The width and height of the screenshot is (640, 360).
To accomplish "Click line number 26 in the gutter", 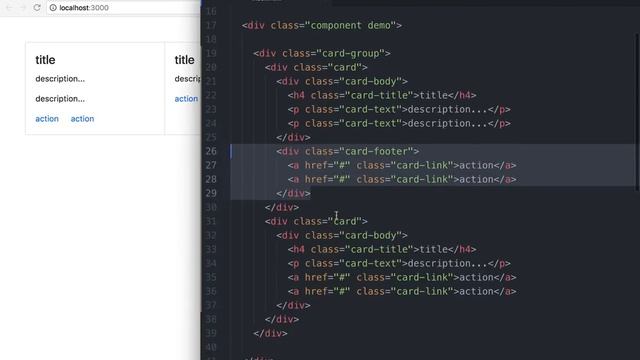I will click(211, 151).
